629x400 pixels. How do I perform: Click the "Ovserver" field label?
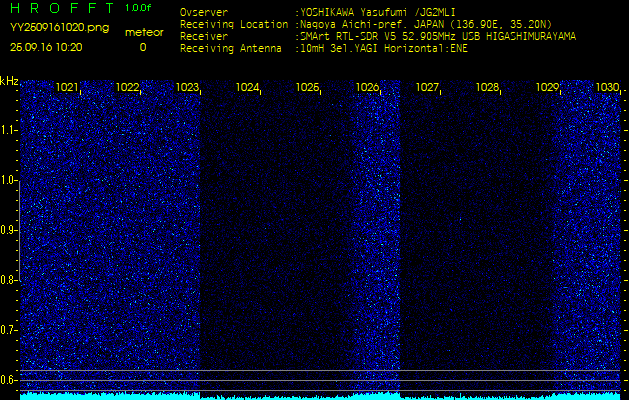(204, 12)
